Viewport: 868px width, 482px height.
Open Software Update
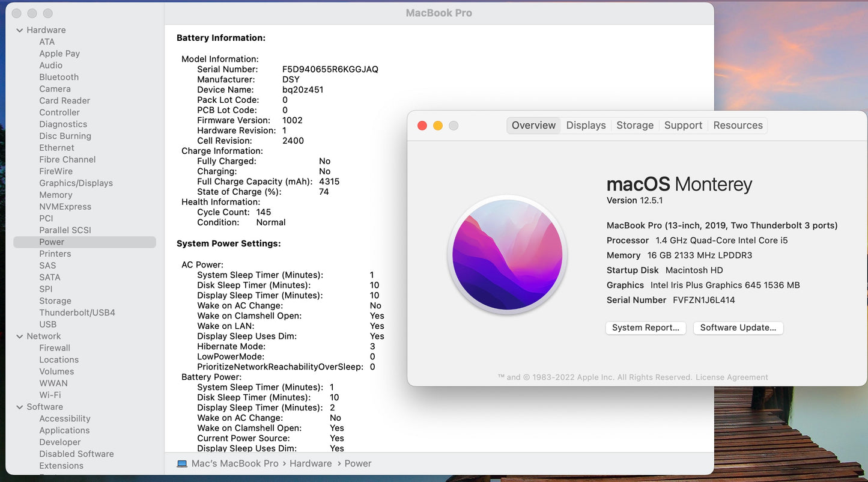click(x=738, y=328)
